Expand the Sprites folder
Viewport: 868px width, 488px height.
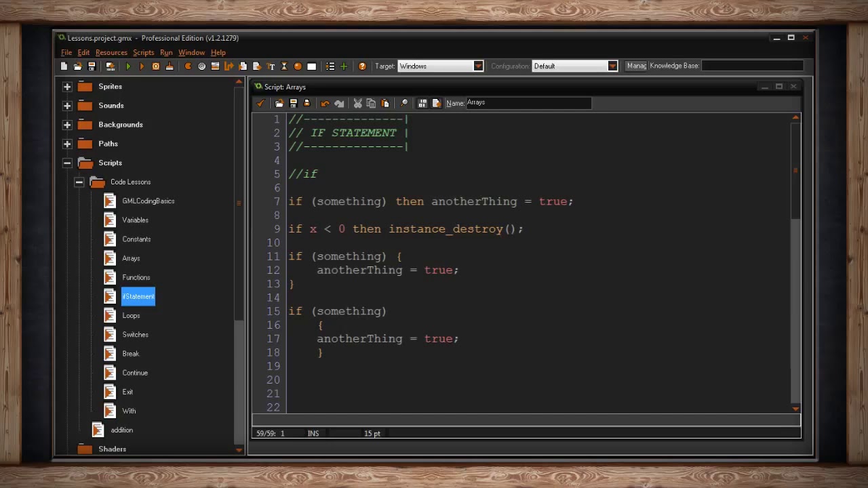(x=67, y=87)
